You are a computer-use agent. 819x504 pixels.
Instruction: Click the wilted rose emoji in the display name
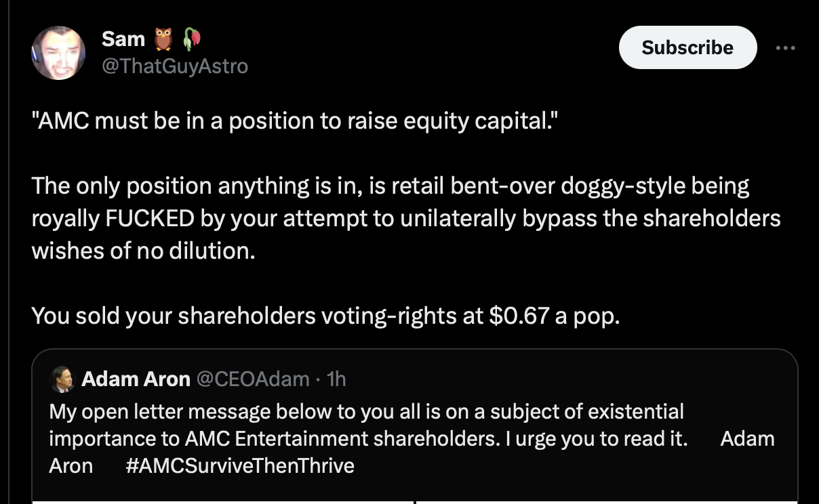tap(191, 39)
